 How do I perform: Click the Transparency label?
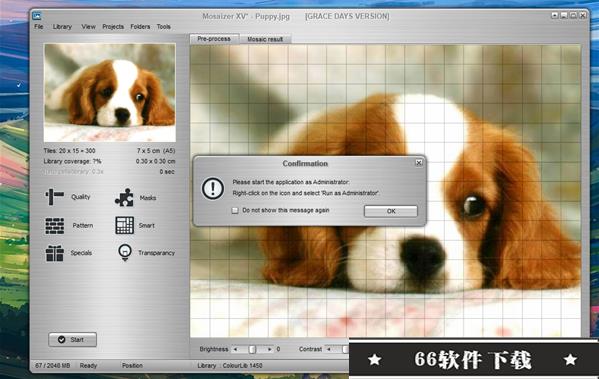pyautogui.click(x=157, y=253)
